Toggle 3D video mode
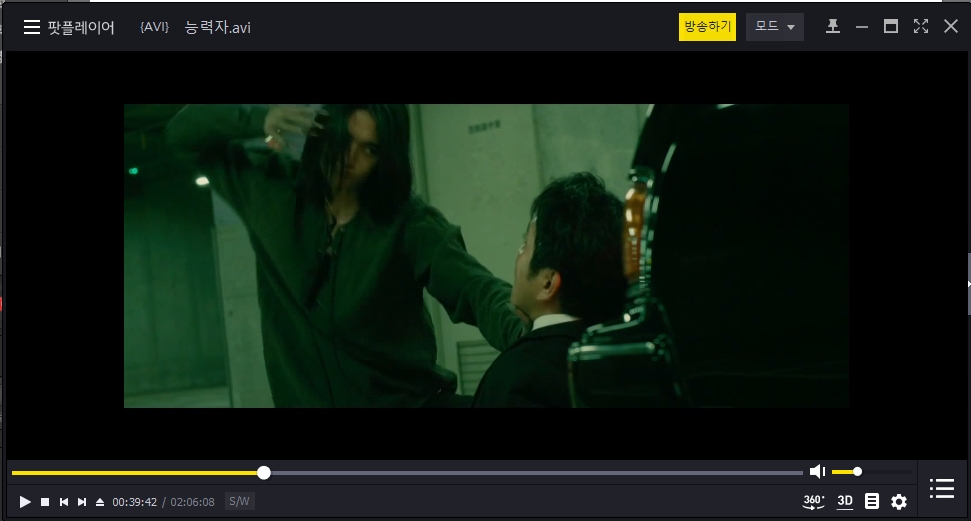The height and width of the screenshot is (521, 971). click(x=845, y=501)
